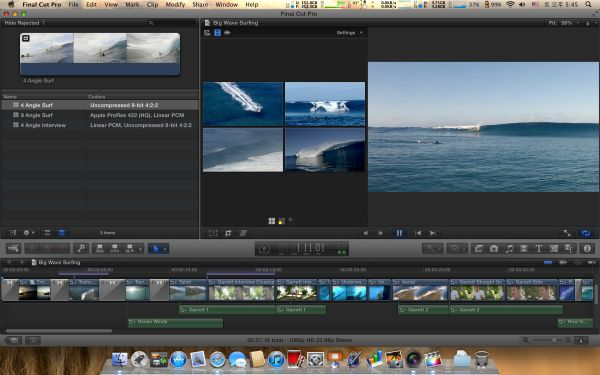600x375 pixels.
Task: Open the browser gear action menu
Action: tap(28, 233)
